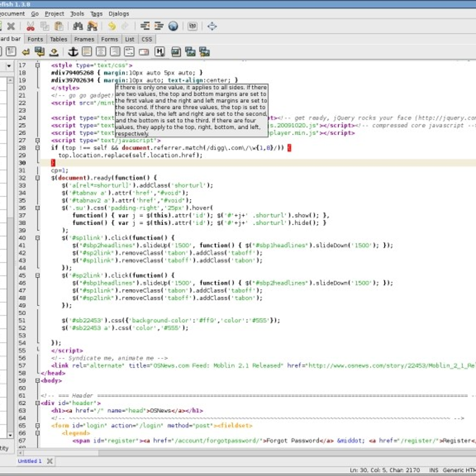Collapse the fold at line 36

point(37,208)
